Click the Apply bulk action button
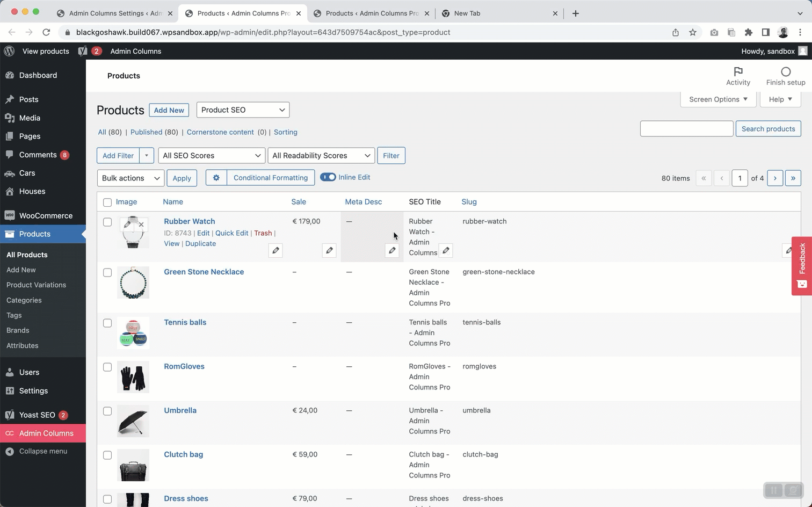 [182, 178]
